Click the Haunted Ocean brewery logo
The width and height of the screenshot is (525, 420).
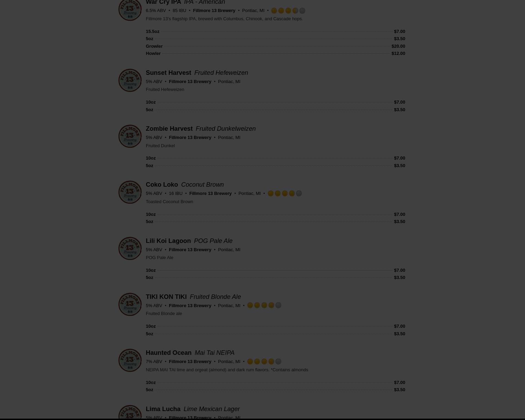pos(130,360)
